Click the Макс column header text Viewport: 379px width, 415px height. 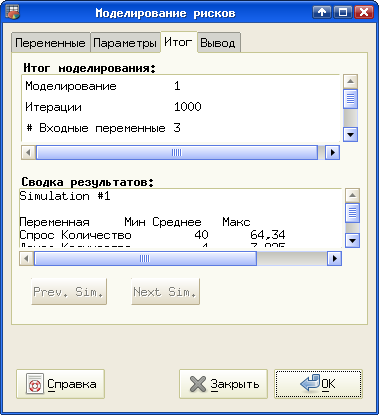pos(236,222)
